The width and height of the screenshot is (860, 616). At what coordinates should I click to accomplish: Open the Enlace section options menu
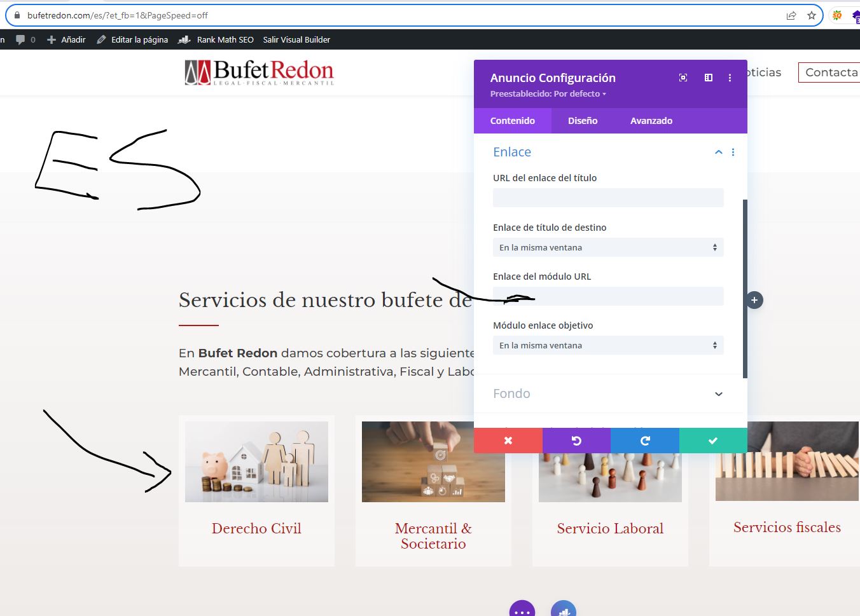coord(733,152)
